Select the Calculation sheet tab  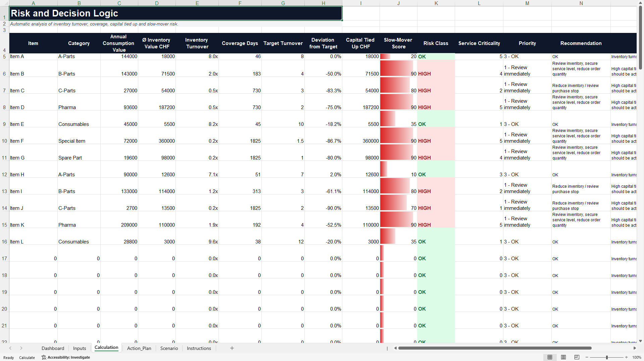[x=106, y=348]
